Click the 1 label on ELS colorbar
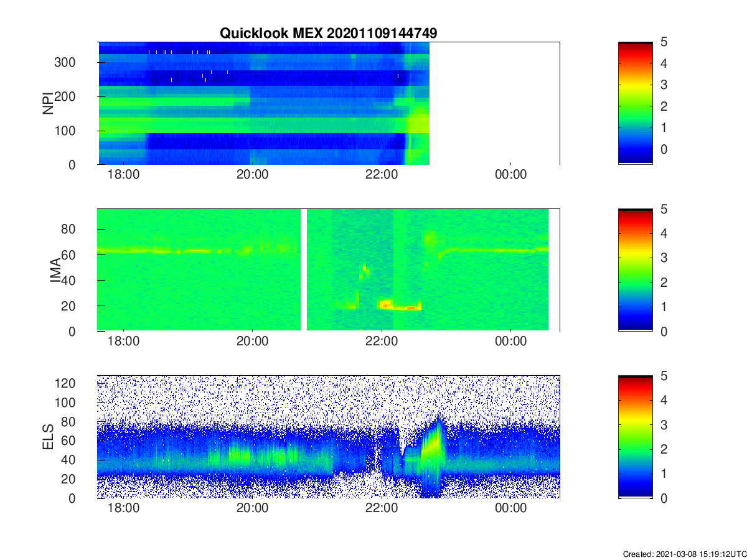 (664, 474)
